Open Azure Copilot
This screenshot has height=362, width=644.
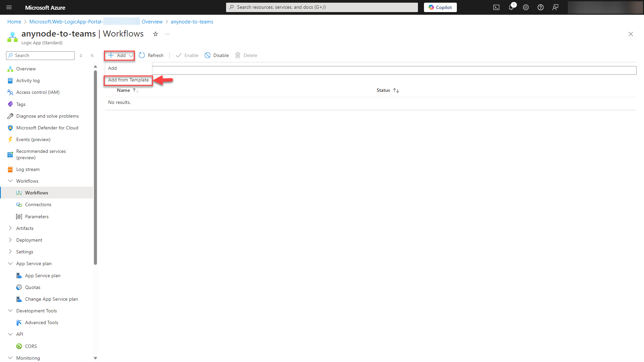pos(440,7)
